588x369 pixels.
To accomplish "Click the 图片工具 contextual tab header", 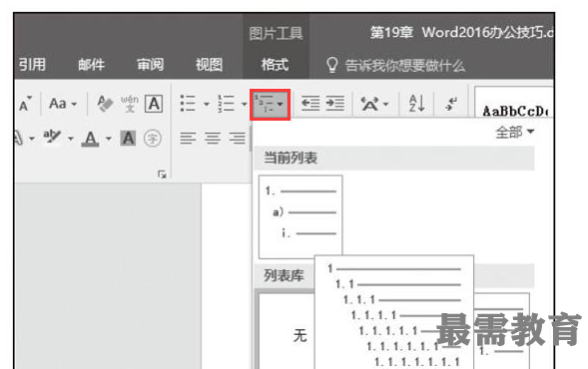I will pos(276,33).
